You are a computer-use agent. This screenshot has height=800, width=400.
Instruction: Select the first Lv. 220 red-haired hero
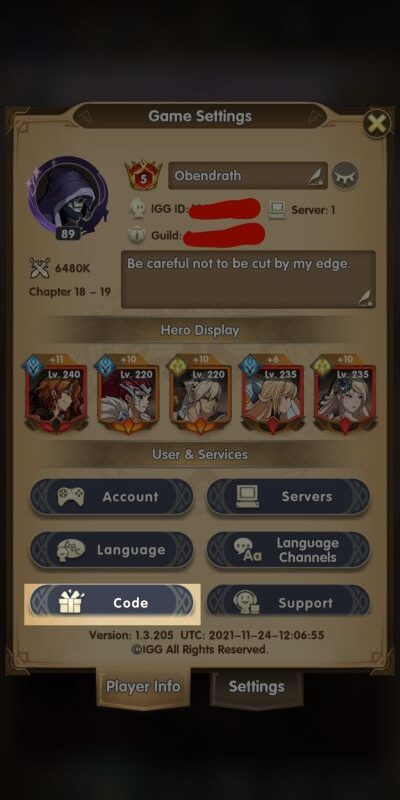[128, 392]
